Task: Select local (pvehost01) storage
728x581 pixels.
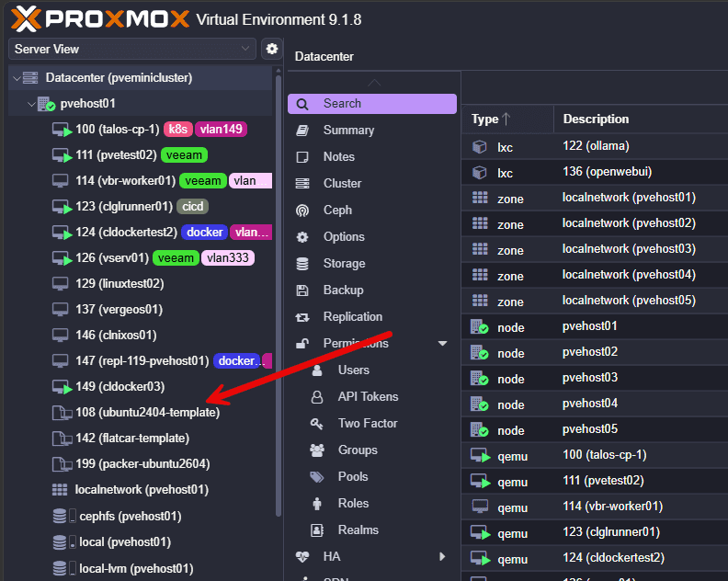Action: tap(125, 542)
